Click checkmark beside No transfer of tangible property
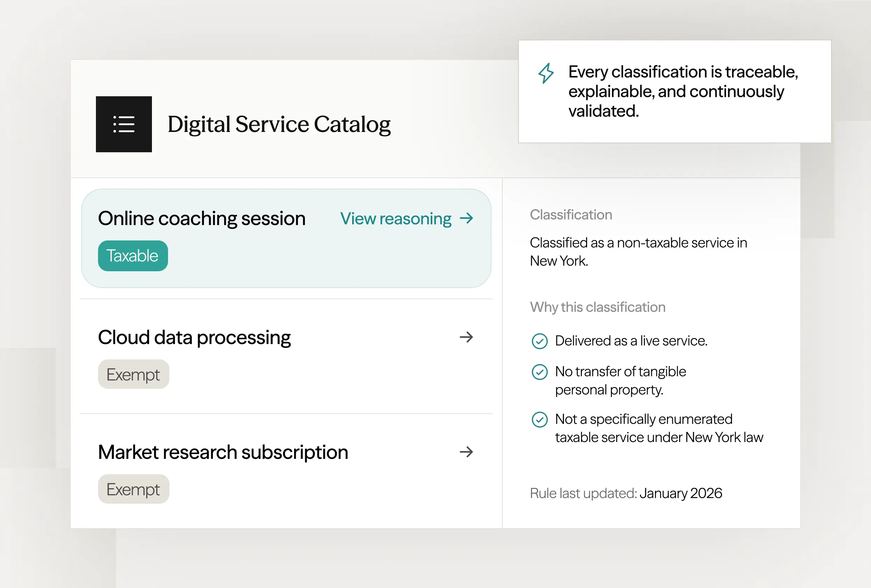The image size is (871, 588). [540, 372]
